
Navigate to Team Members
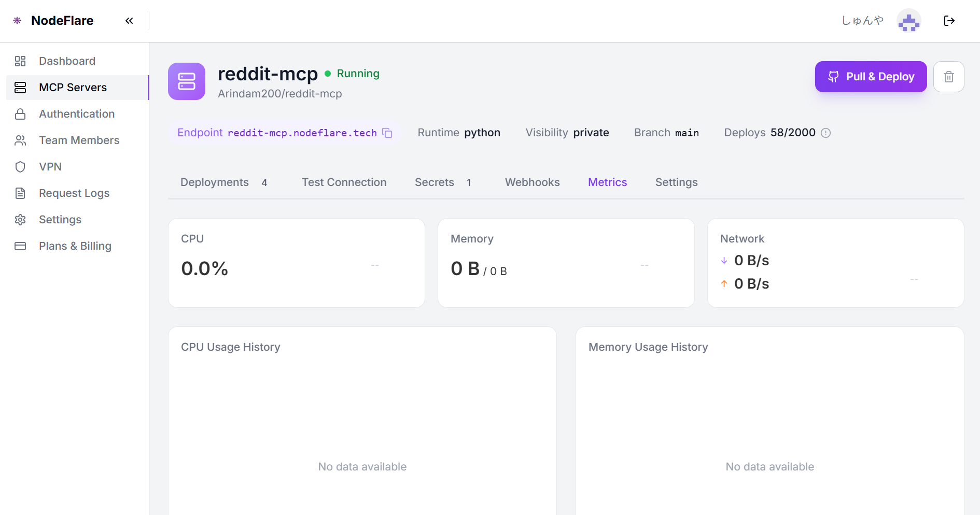77,140
